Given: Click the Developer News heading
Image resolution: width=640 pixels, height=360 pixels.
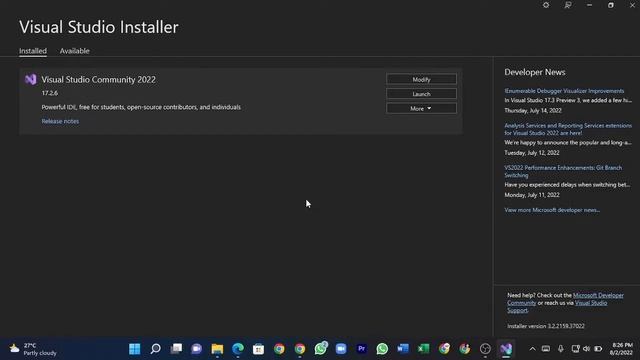Looking at the screenshot, I should pos(535,72).
